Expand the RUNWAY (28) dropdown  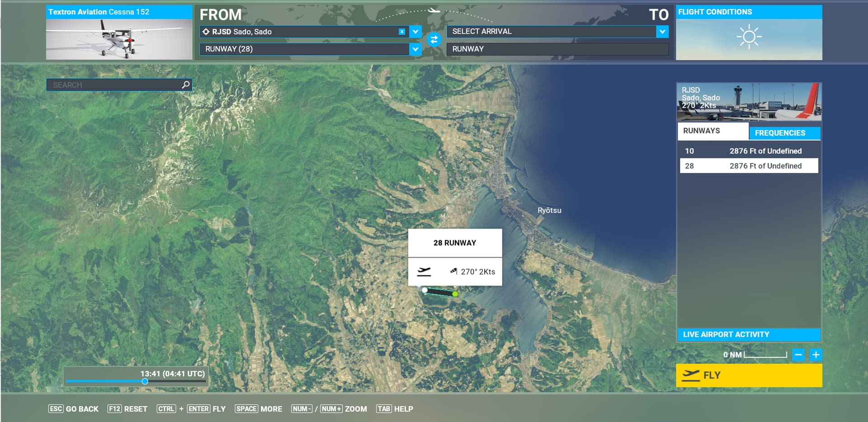click(x=415, y=49)
